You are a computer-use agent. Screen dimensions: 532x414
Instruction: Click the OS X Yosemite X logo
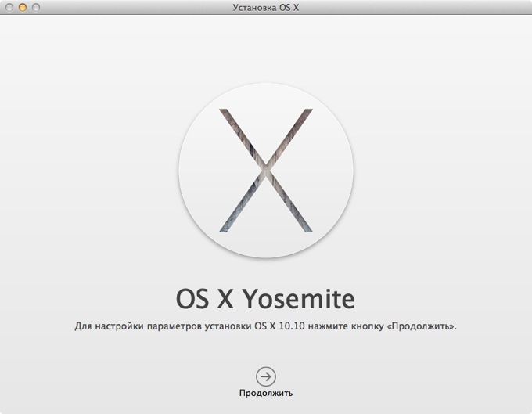266,171
